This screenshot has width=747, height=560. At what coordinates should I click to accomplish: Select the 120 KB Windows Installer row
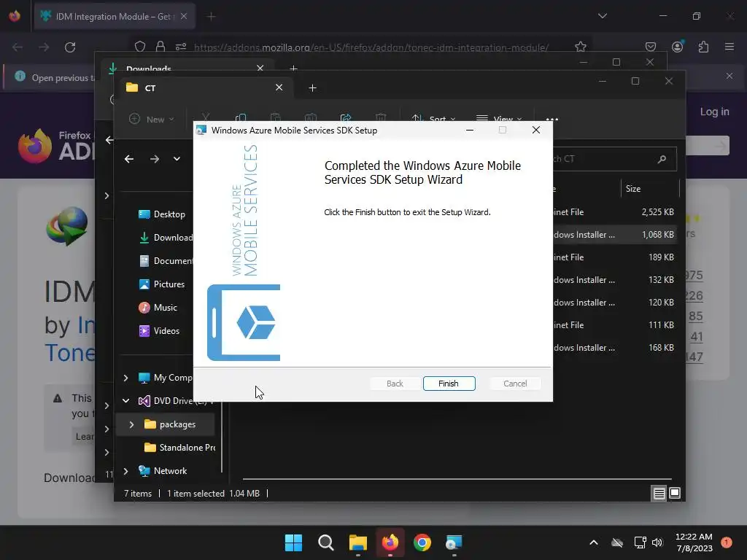[614, 303]
